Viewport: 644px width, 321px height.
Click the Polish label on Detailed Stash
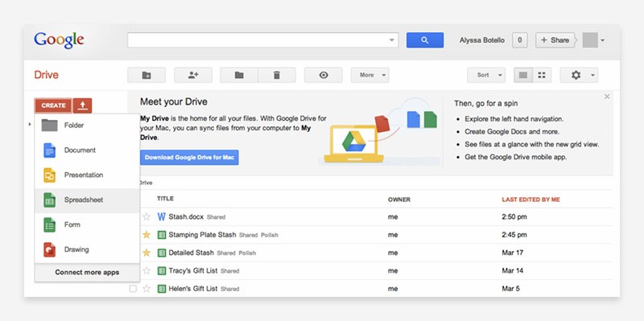click(247, 253)
